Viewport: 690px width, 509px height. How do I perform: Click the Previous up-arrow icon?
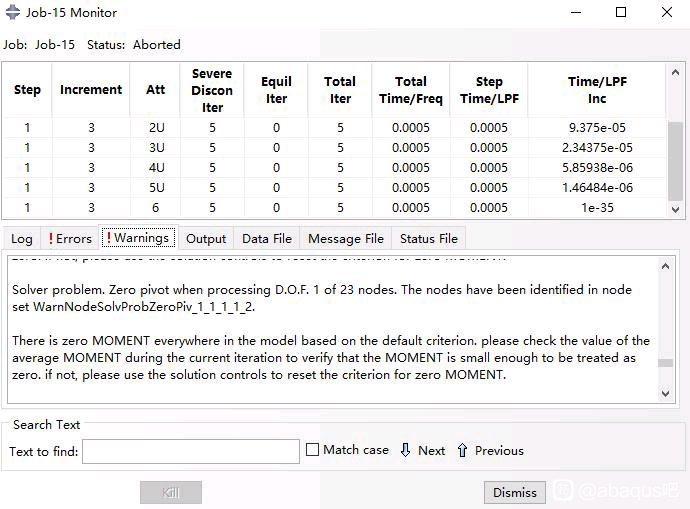(462, 450)
